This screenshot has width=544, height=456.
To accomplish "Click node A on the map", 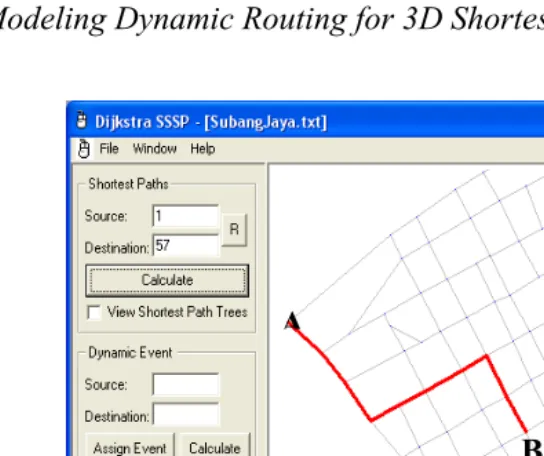I will [292, 321].
